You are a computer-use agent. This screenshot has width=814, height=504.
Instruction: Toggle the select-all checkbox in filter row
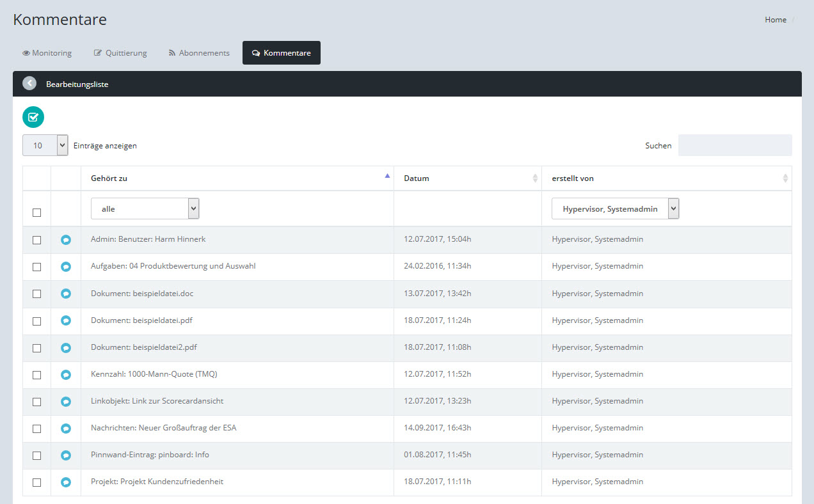pyautogui.click(x=36, y=212)
